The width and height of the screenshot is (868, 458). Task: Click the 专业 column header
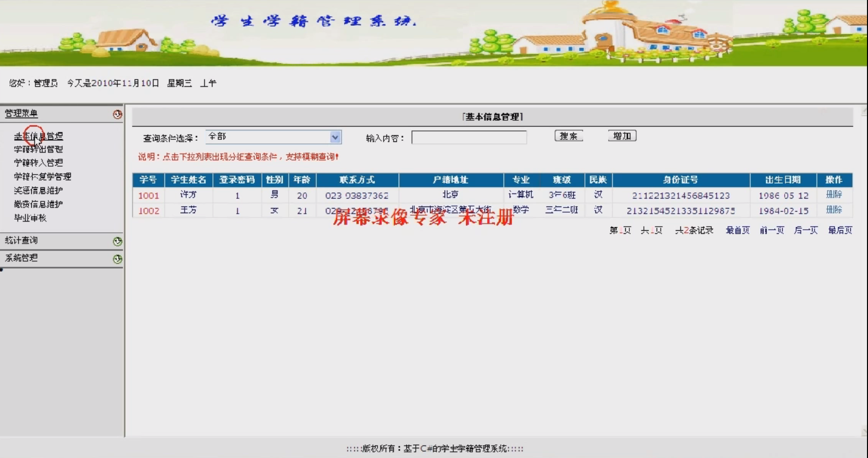521,180
